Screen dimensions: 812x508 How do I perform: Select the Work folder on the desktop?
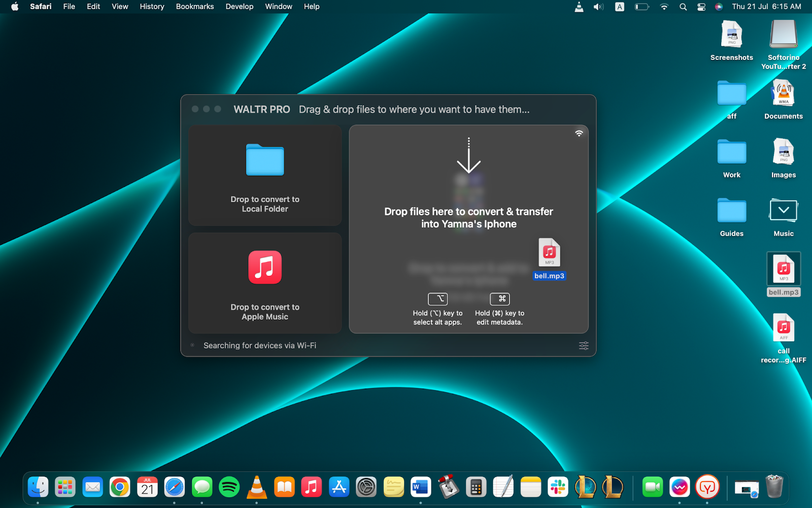point(732,158)
